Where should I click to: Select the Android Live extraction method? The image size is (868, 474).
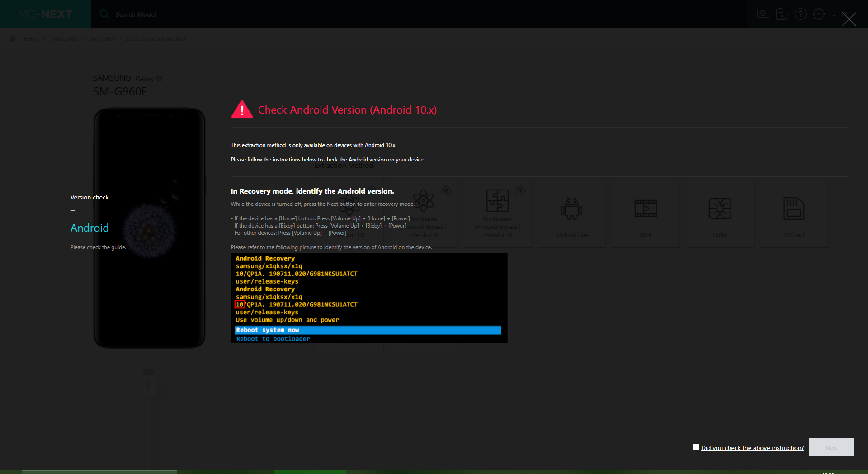point(571,213)
